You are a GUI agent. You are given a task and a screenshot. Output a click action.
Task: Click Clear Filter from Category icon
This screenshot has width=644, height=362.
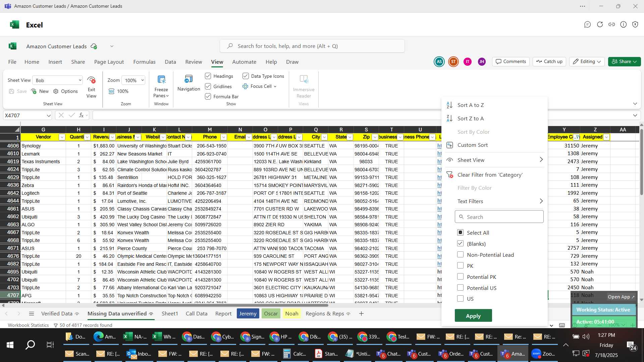pyautogui.click(x=449, y=175)
